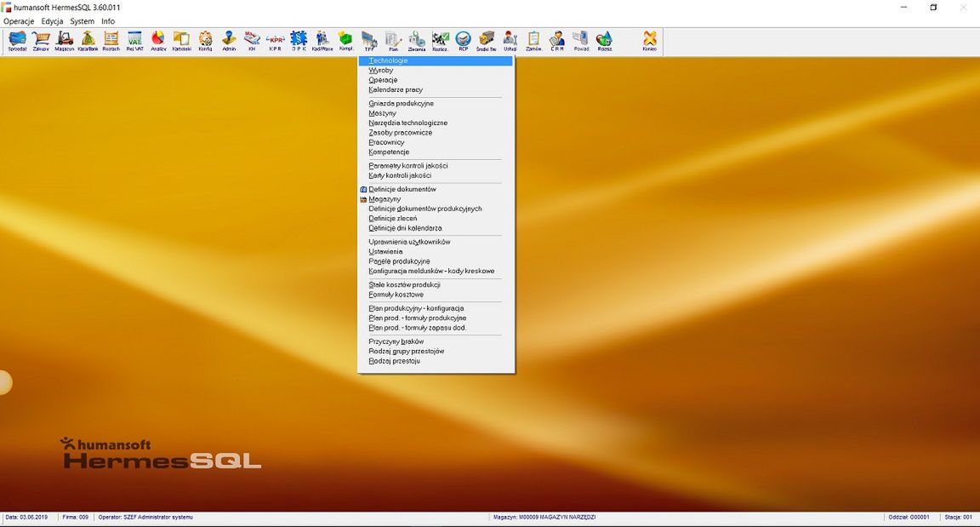Open the Admin stamp icon
Image resolution: width=980 pixels, height=527 pixels.
229,41
